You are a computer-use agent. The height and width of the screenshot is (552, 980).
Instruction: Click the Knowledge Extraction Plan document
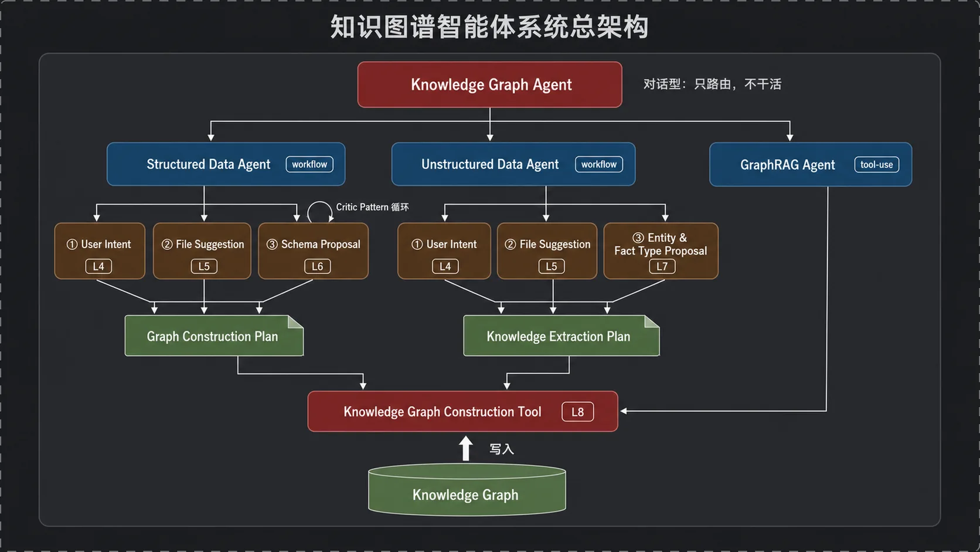coord(562,336)
